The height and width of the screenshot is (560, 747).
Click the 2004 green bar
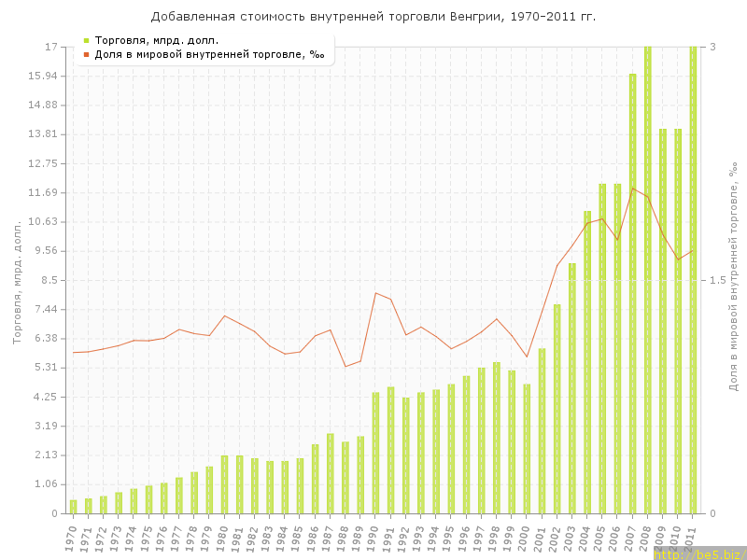[x=587, y=362]
